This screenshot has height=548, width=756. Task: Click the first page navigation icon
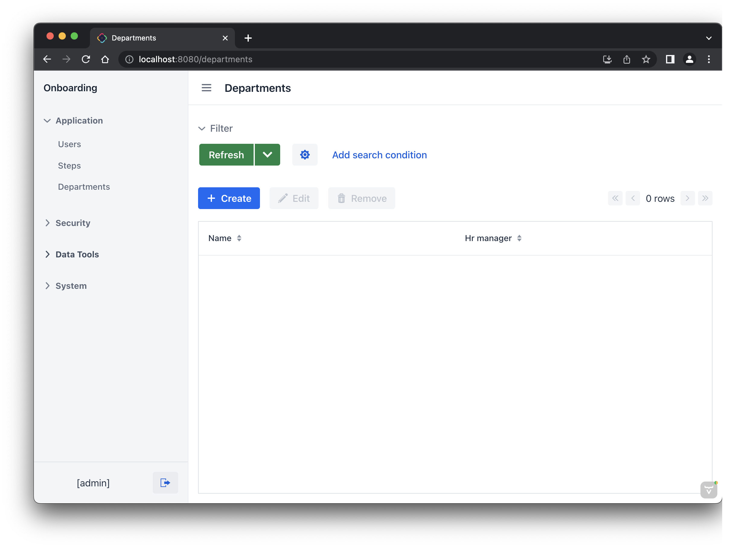[615, 198]
